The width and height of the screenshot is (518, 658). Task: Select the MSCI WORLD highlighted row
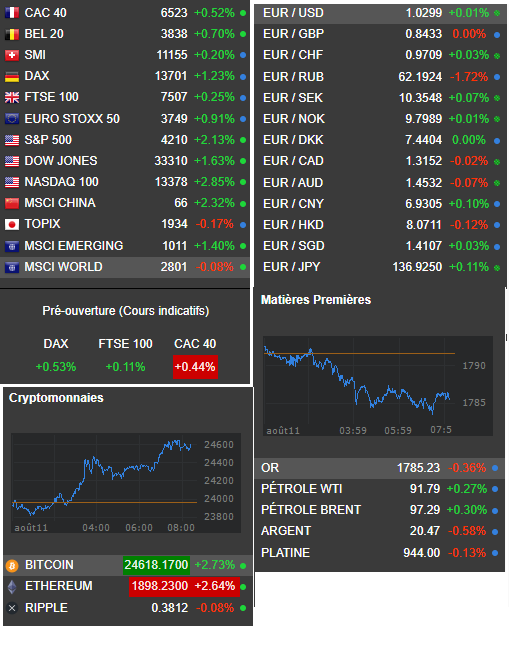click(125, 267)
